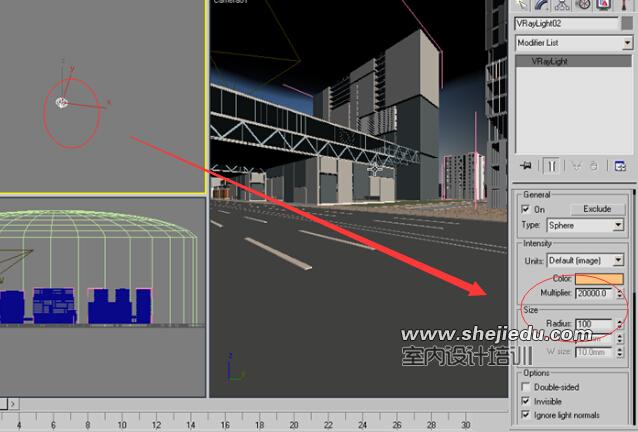The height and width of the screenshot is (432, 638).
Task: Click Remove Modifier trash icon
Action: [594, 166]
